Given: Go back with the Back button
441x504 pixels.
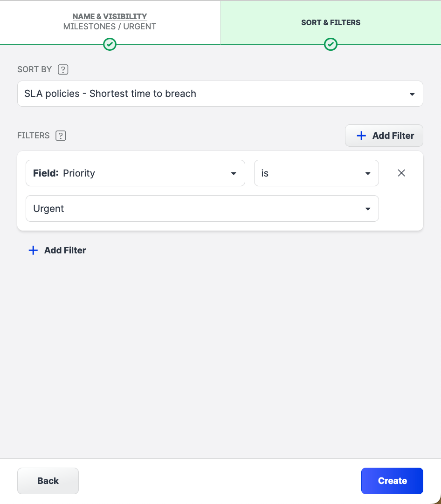Looking at the screenshot, I should click(x=48, y=481).
